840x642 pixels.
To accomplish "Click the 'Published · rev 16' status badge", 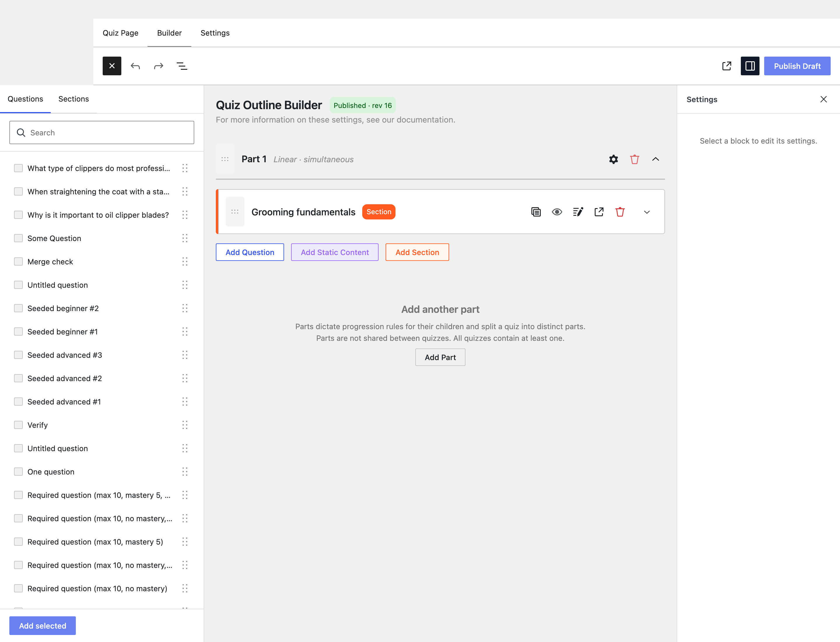I will pos(363,105).
